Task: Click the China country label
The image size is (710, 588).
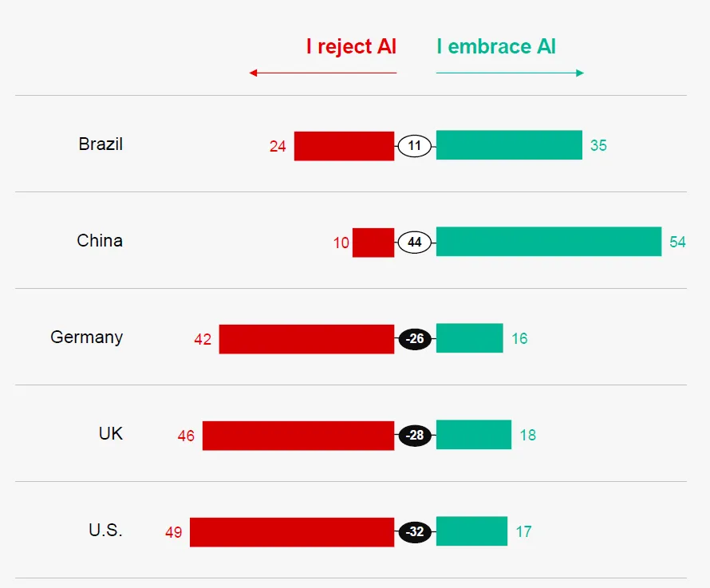Action: point(100,241)
